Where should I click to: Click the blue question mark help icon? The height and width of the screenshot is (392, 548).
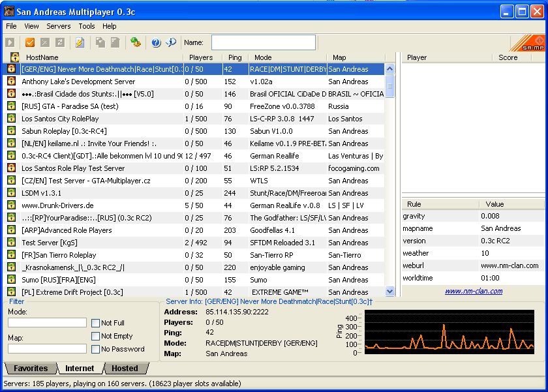[x=156, y=42]
